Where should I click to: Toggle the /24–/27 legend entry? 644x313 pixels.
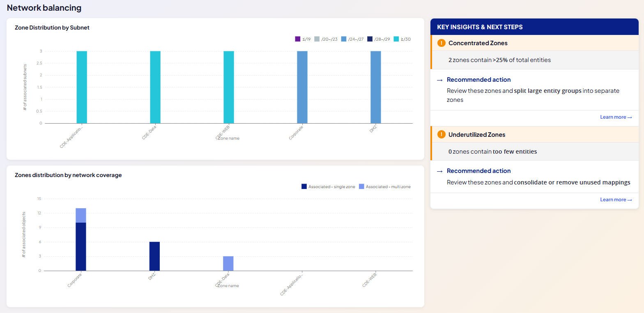pos(352,39)
